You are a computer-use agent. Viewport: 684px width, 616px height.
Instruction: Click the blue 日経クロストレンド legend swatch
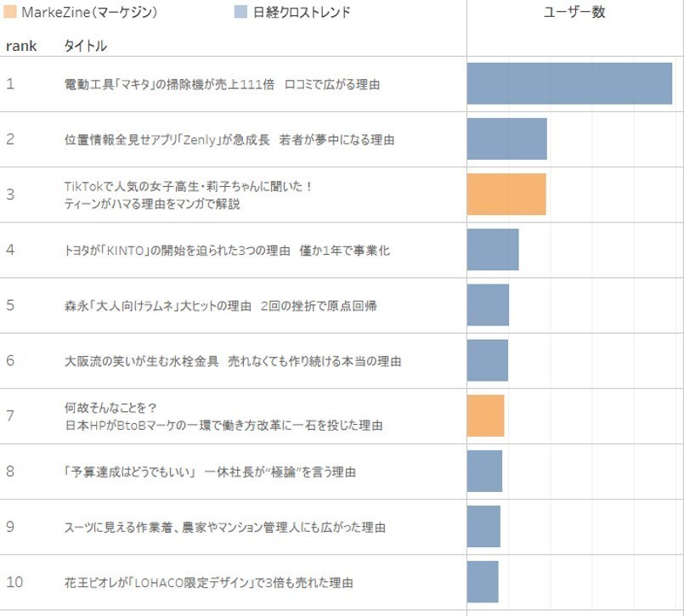240,12
